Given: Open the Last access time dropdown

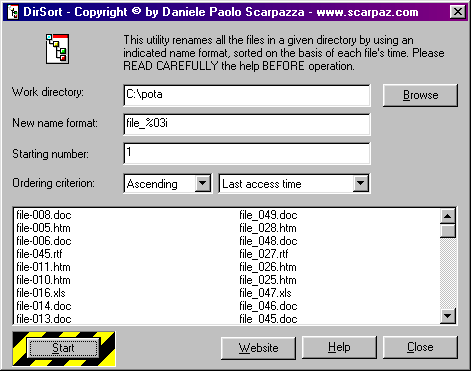Looking at the screenshot, I should (360, 183).
